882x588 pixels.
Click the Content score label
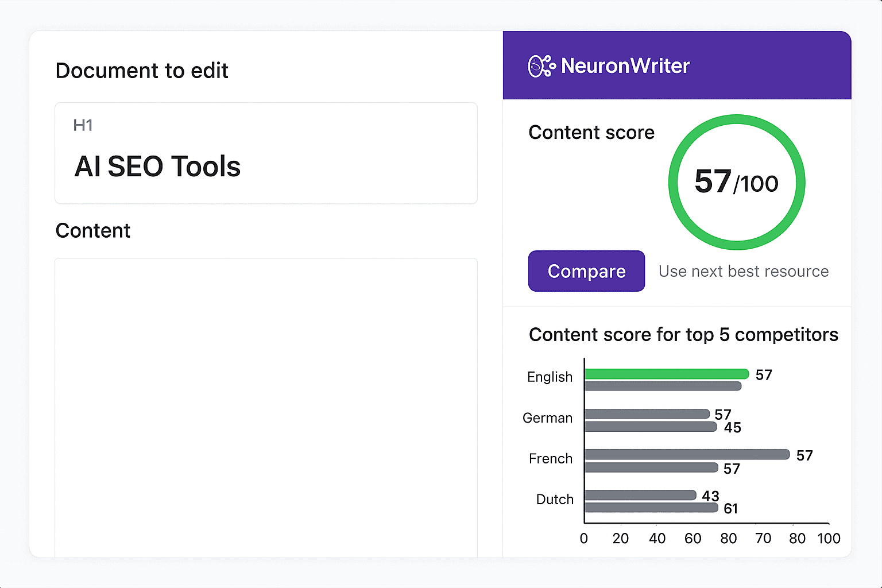pyautogui.click(x=591, y=133)
